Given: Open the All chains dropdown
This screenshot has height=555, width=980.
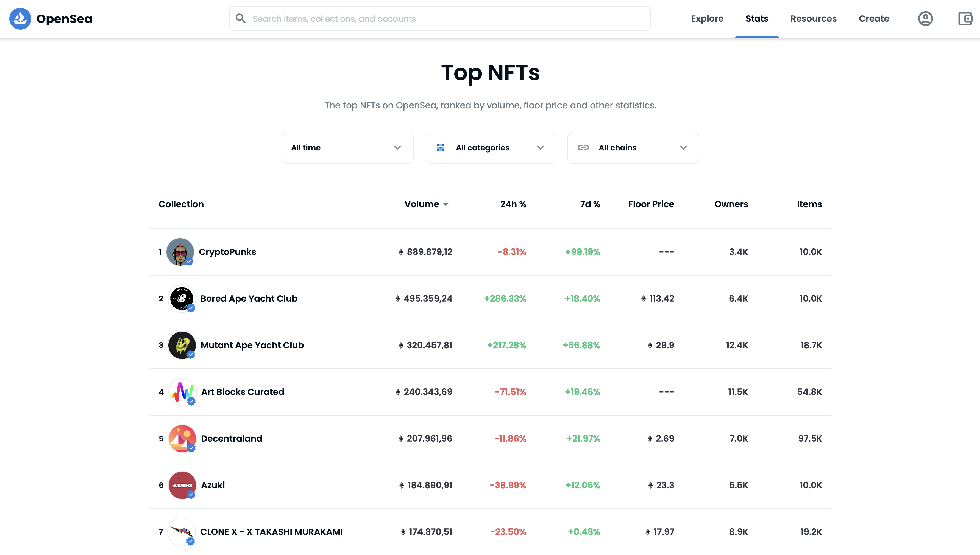Looking at the screenshot, I should 633,147.
